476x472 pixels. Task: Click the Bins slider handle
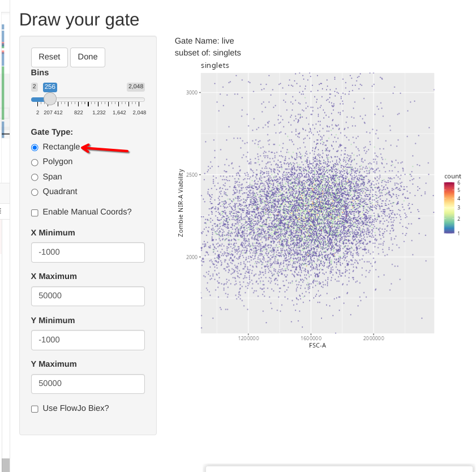(x=50, y=99)
